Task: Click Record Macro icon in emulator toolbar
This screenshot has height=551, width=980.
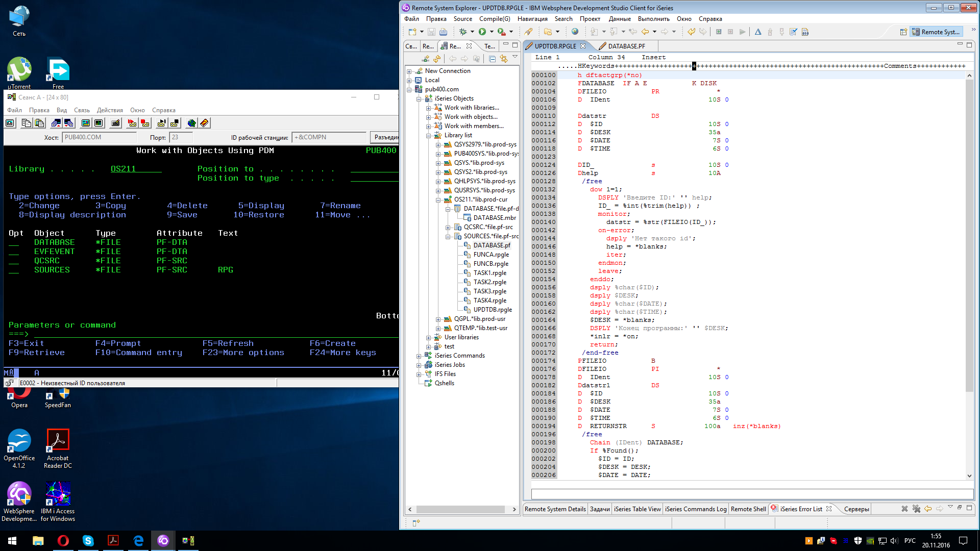Action: coord(132,123)
